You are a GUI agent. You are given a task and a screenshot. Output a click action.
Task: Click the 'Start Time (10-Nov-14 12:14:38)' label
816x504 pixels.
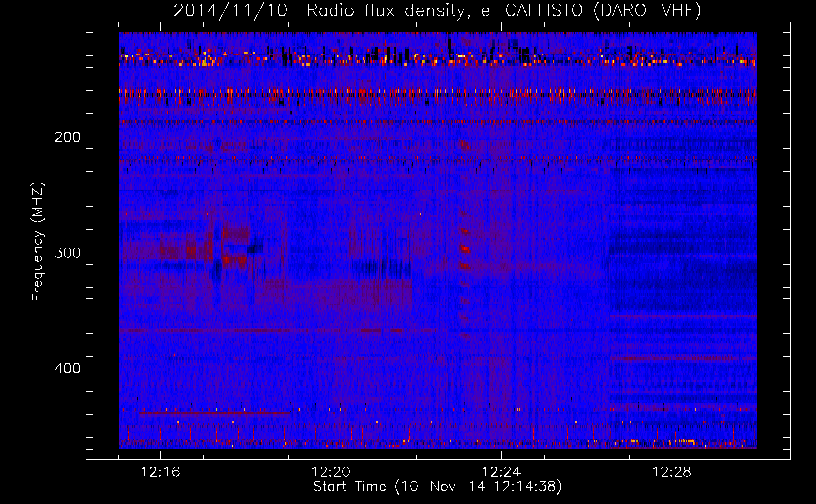pos(437,487)
